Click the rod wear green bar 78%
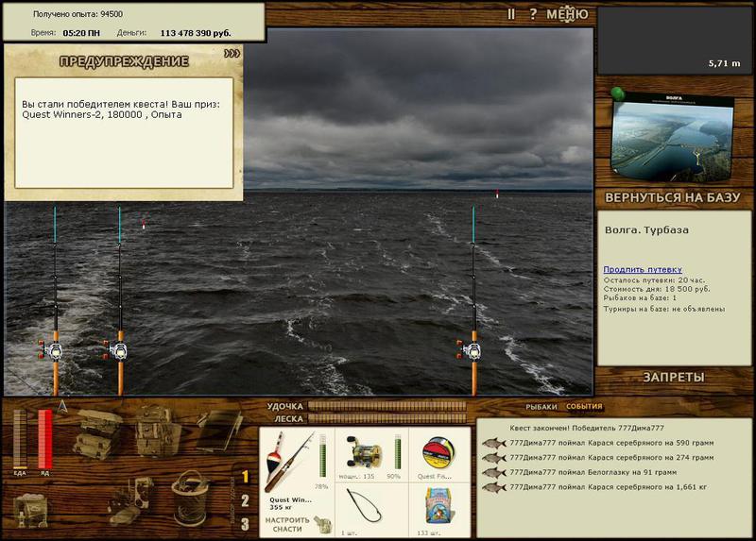756x541 pixels. click(322, 455)
